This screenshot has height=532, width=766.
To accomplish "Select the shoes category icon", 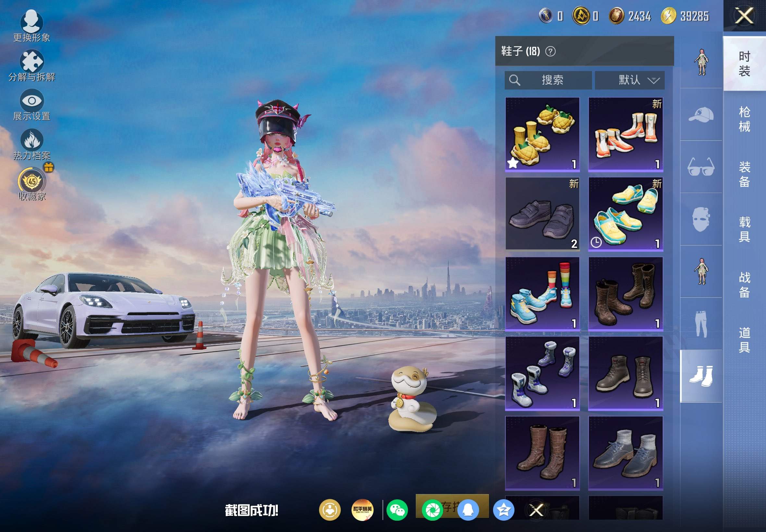I will [x=701, y=376].
